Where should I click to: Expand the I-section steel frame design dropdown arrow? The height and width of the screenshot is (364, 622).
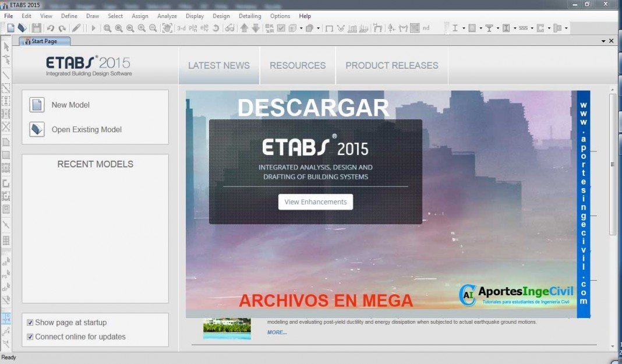coord(464,28)
